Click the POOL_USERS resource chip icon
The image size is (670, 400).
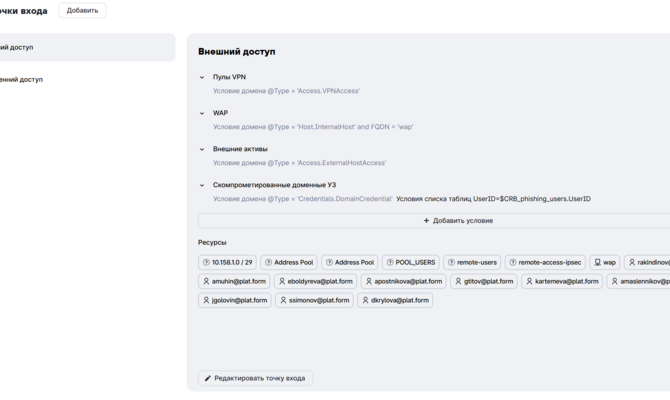(390, 262)
